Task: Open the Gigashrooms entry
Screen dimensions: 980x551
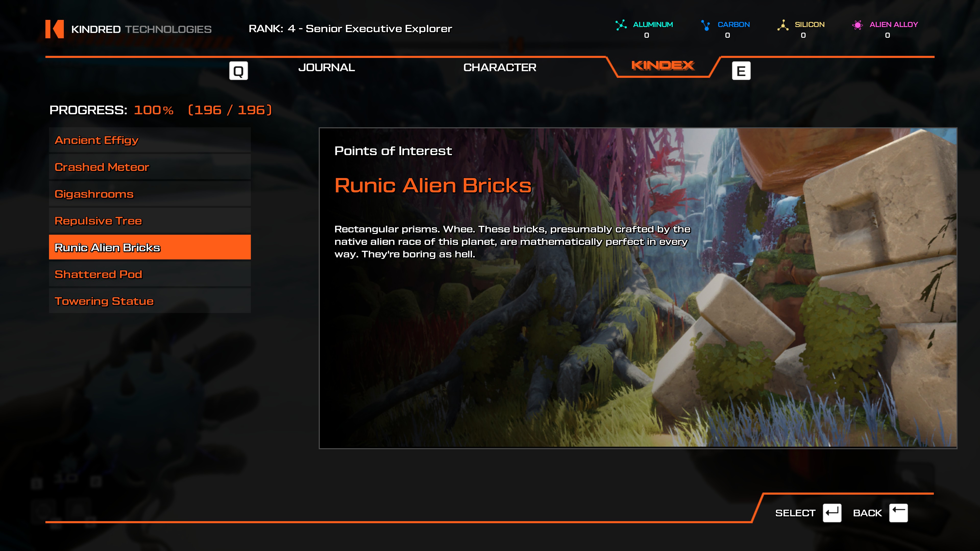Action: click(150, 194)
